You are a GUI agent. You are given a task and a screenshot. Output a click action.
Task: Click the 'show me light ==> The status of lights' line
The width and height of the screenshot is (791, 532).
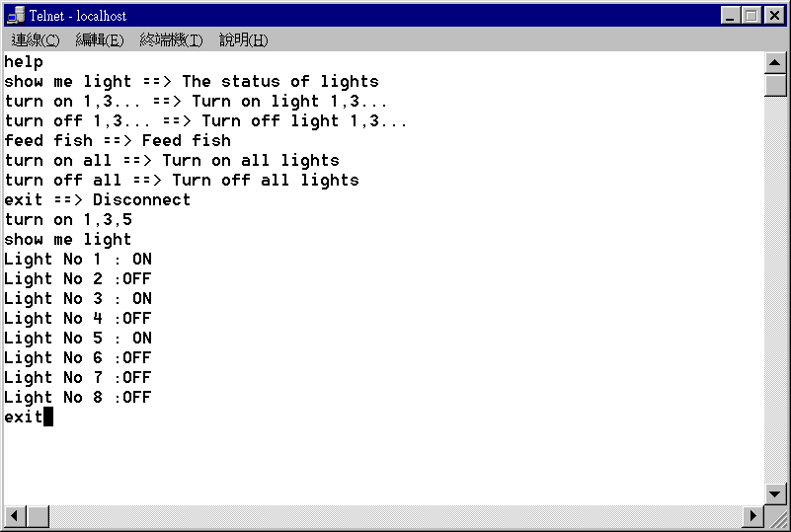pyautogui.click(x=192, y=82)
